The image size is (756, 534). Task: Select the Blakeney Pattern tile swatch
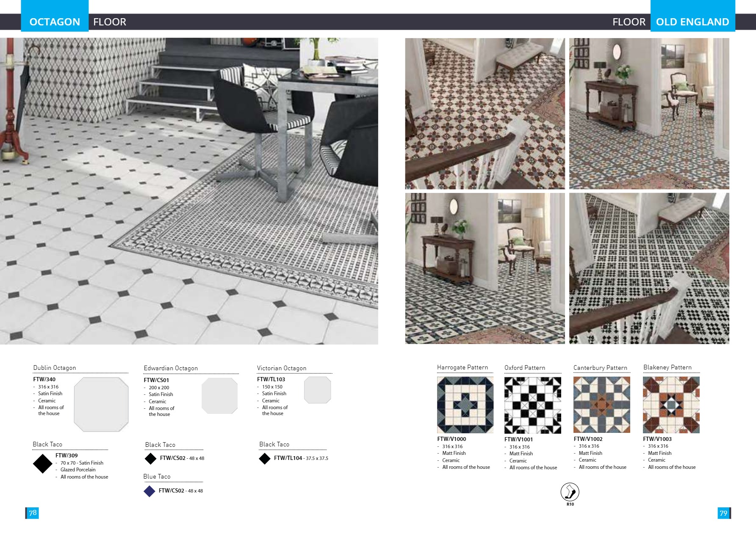pyautogui.click(x=670, y=405)
